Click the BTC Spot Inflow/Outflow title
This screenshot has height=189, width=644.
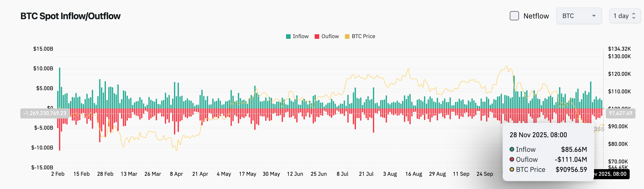click(x=70, y=16)
